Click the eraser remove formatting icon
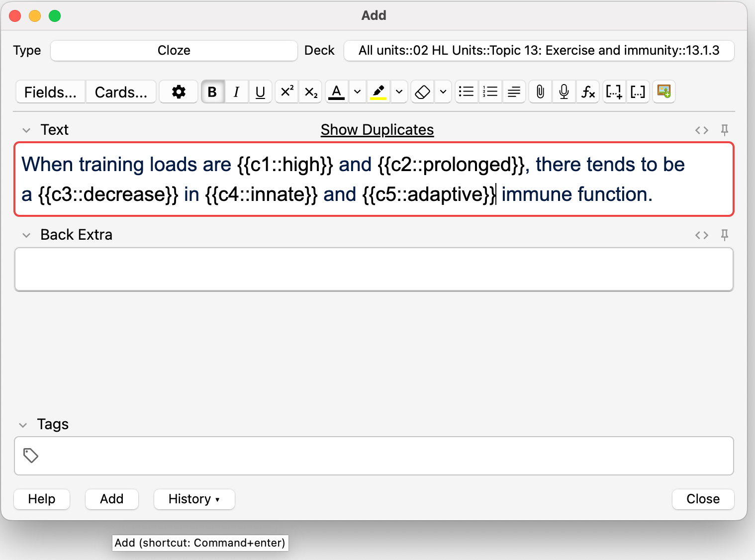Screen dimensions: 755x560 click(x=422, y=92)
